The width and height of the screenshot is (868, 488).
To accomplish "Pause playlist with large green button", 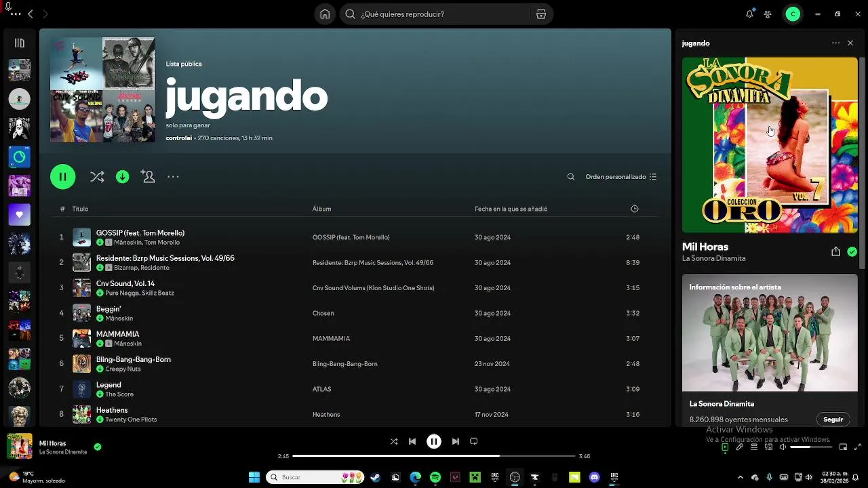I will click(62, 177).
